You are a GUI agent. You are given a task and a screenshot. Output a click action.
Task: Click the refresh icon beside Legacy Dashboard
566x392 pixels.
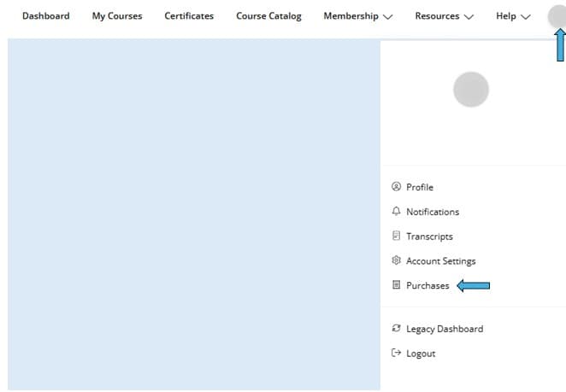coord(395,329)
